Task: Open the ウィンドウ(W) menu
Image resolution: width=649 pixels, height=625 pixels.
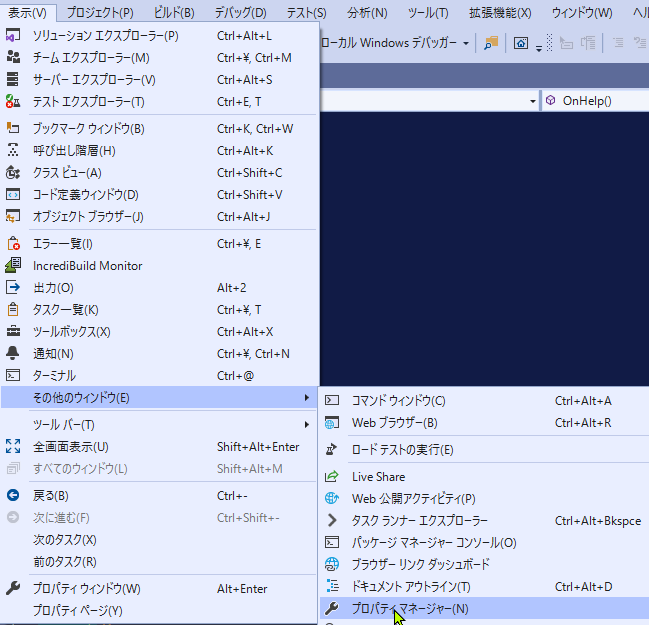Action: [582, 13]
